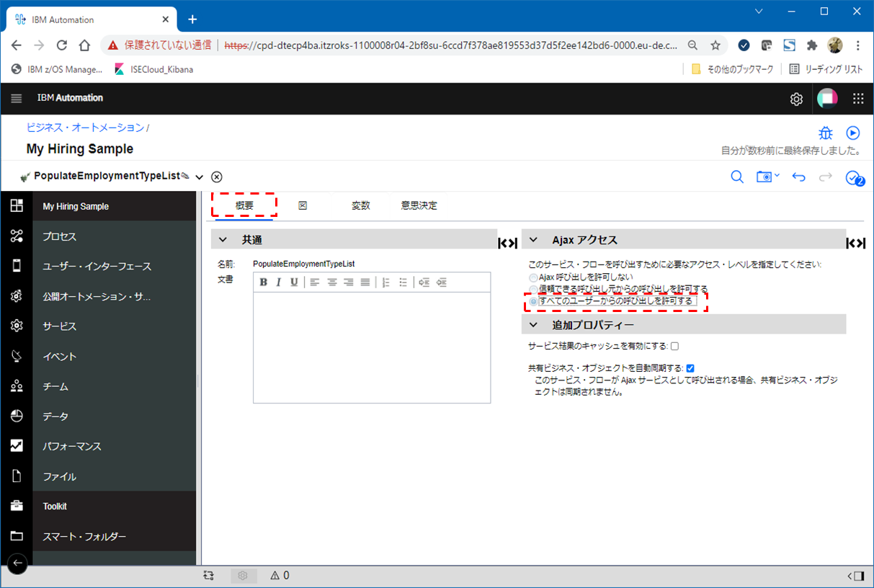Click the mobile device icon beside ユーザー・インターフェース
The image size is (874, 588).
tap(17, 266)
